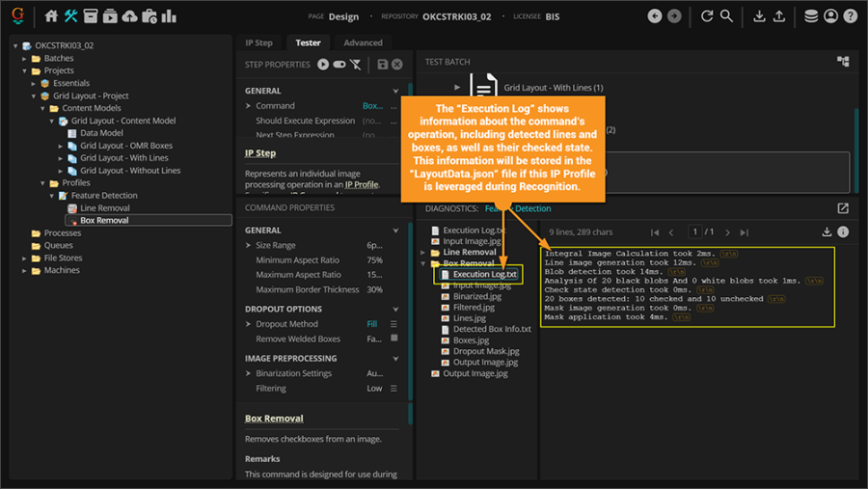Collapse the GENERAL section in Step Properties
The height and width of the screenshot is (489, 868).
[x=395, y=91]
